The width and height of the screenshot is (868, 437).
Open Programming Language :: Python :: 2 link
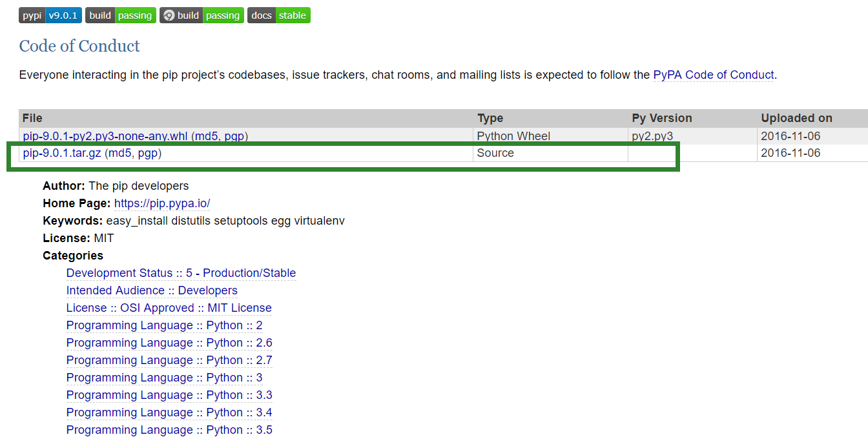click(x=165, y=325)
